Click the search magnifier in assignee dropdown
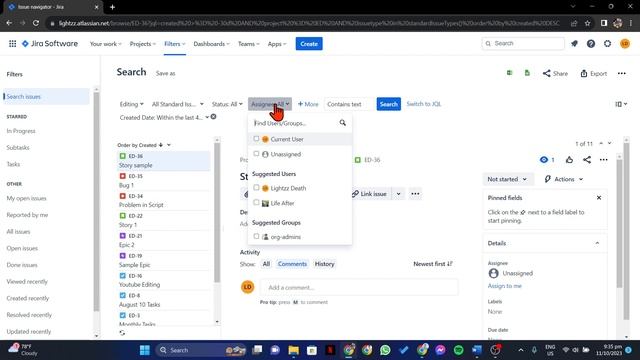640x360 pixels. (342, 123)
